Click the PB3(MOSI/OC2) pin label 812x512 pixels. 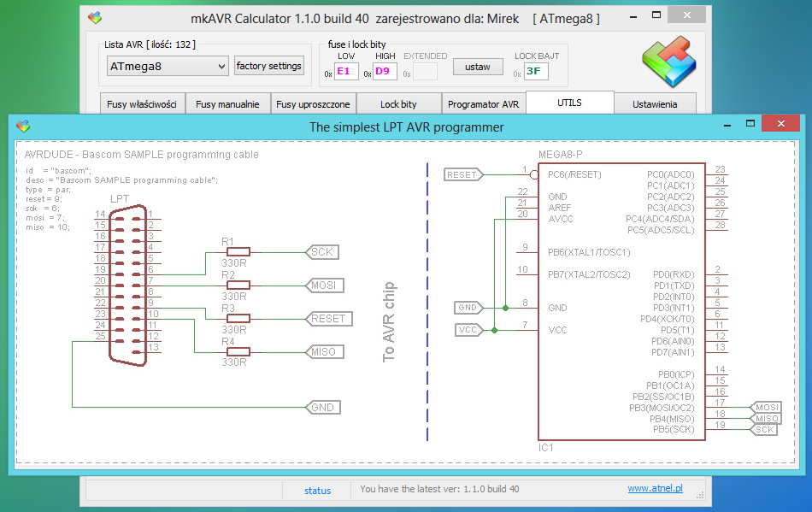pyautogui.click(x=662, y=408)
